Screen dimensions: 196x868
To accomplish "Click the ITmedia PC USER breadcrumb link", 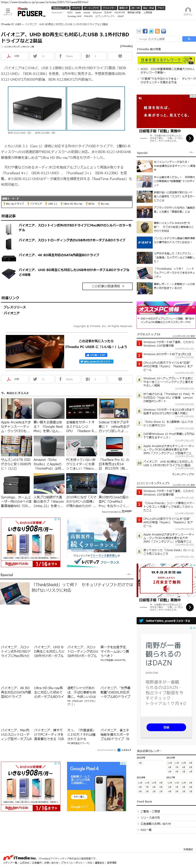I will coord(11,24).
